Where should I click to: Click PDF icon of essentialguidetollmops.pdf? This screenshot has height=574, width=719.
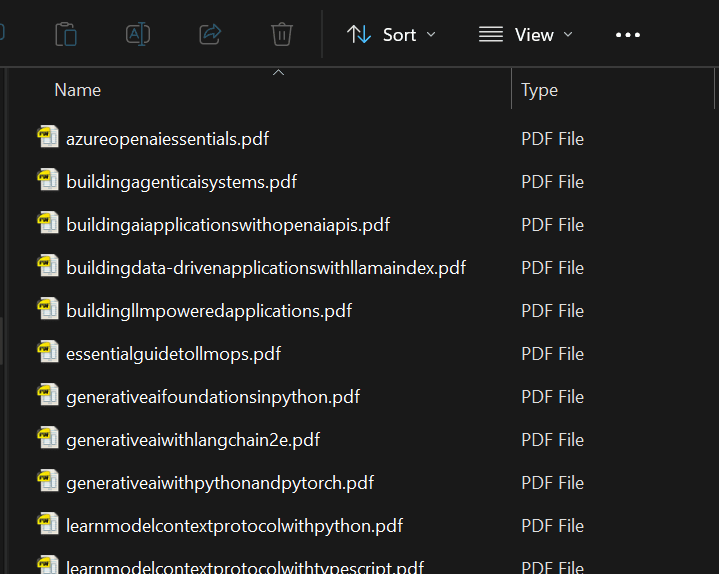tap(48, 352)
